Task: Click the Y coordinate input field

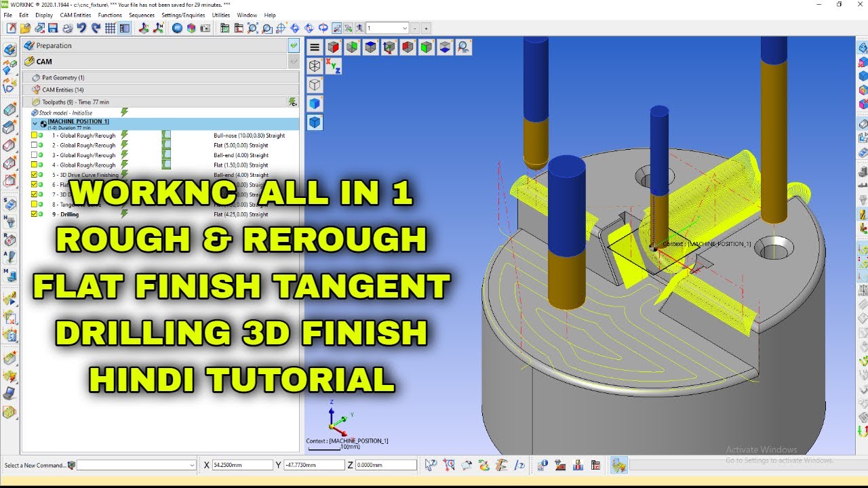Action: click(x=314, y=465)
